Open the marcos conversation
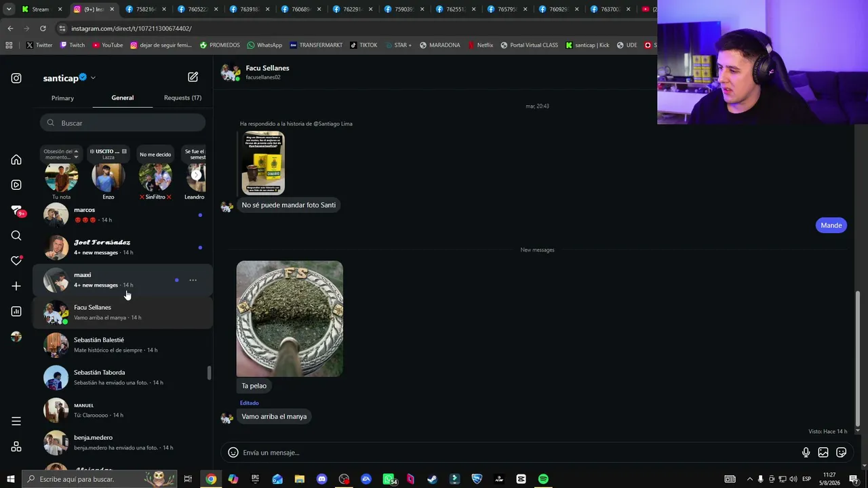Image resolution: width=868 pixels, height=488 pixels. tap(123, 215)
